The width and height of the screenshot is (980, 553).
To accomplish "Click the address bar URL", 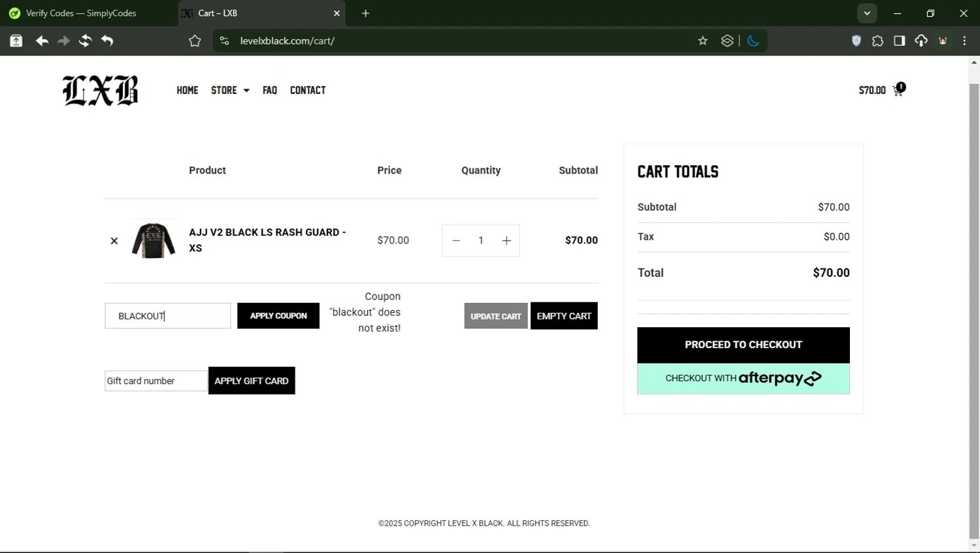I will pos(287,41).
